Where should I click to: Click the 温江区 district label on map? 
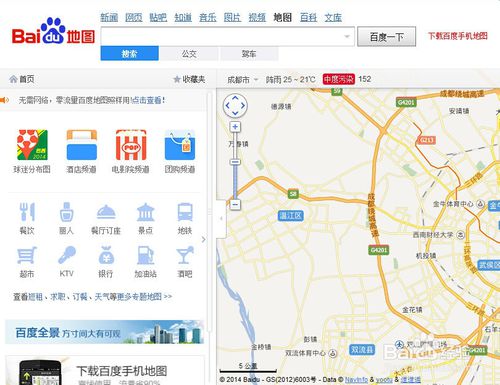click(x=291, y=216)
